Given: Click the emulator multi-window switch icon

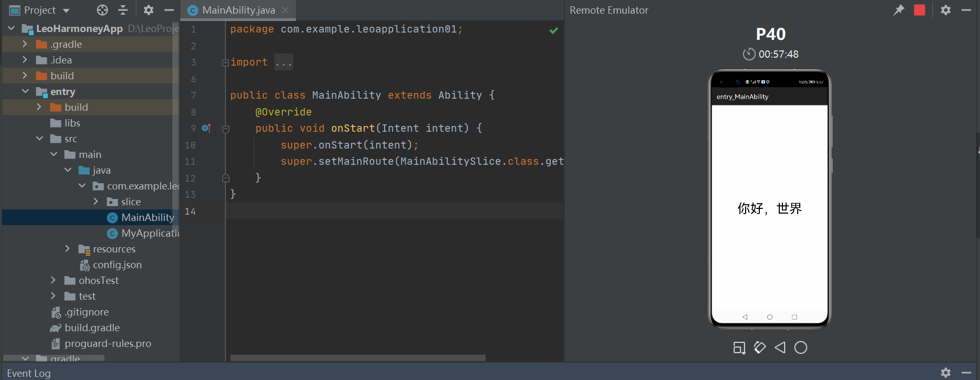Looking at the screenshot, I should pyautogui.click(x=739, y=347).
